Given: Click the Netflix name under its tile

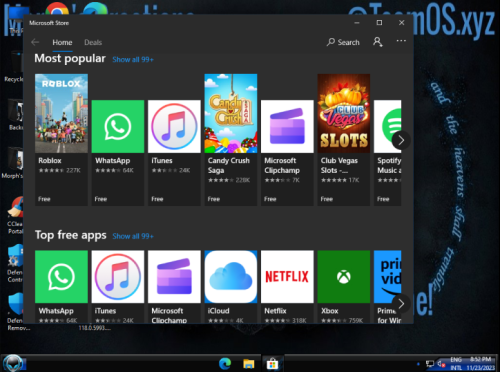Looking at the screenshot, I should point(275,311).
